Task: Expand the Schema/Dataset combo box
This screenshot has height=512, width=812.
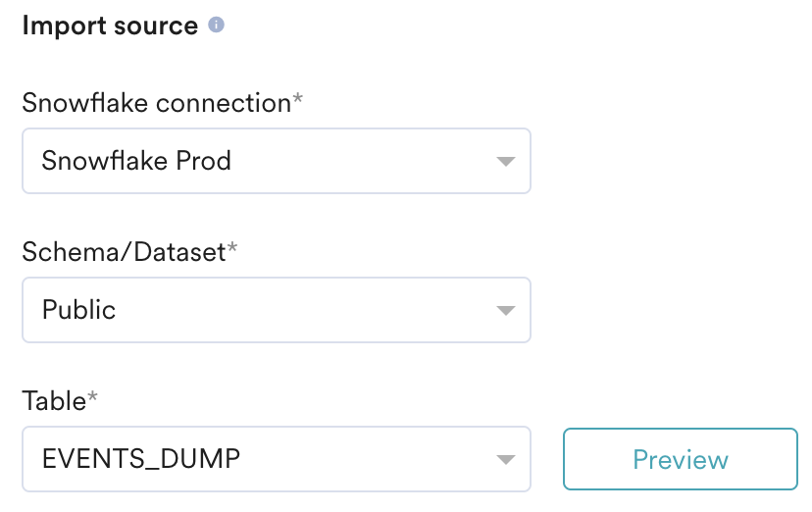Action: point(277,310)
